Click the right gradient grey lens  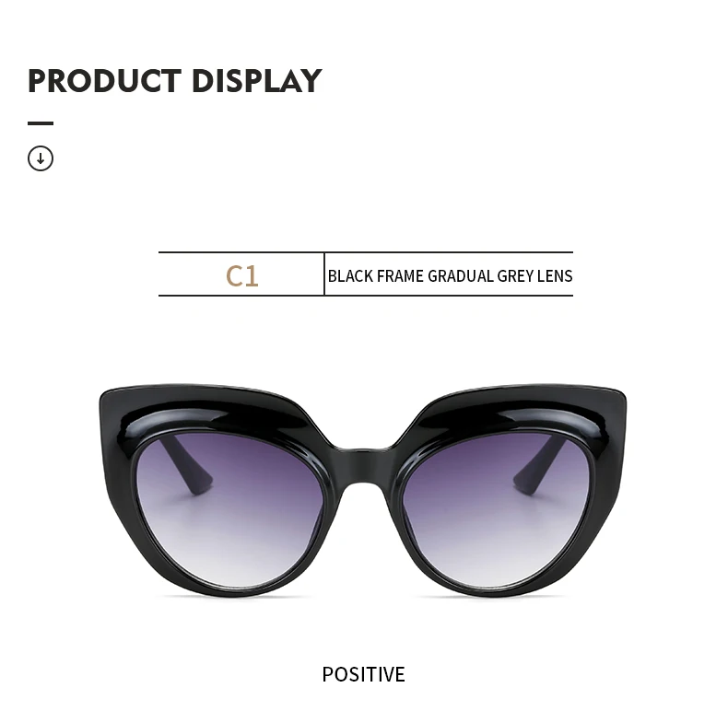click(x=497, y=510)
